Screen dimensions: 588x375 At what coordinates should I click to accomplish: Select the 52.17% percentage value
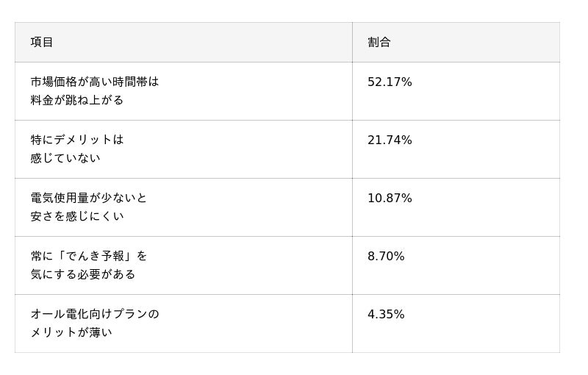point(390,82)
